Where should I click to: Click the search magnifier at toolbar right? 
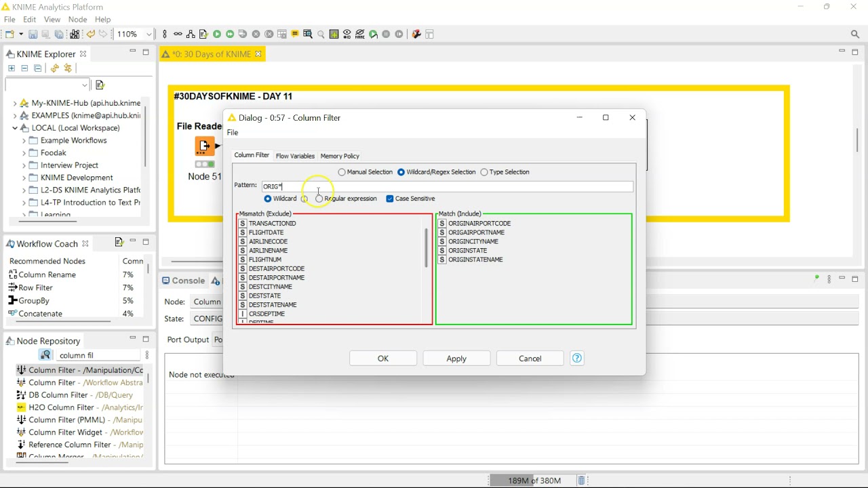pos(855,34)
